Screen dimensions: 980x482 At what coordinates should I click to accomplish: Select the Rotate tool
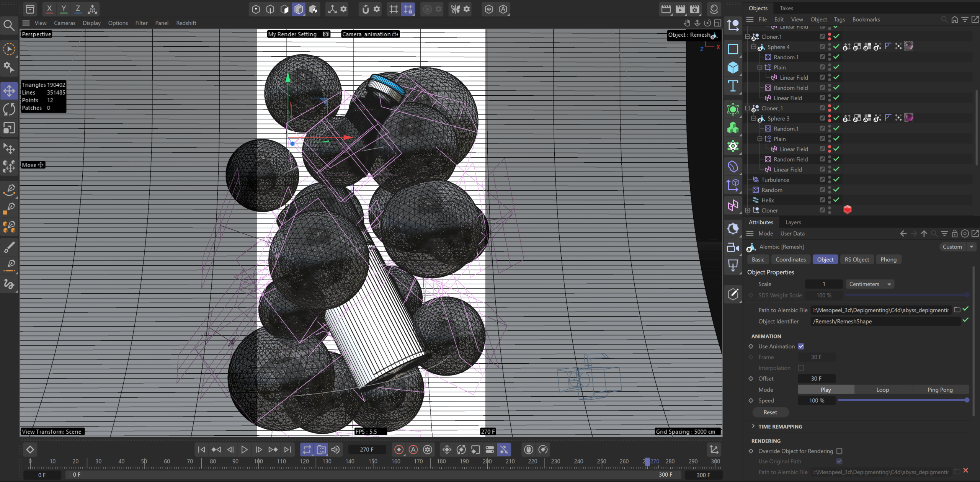9,109
